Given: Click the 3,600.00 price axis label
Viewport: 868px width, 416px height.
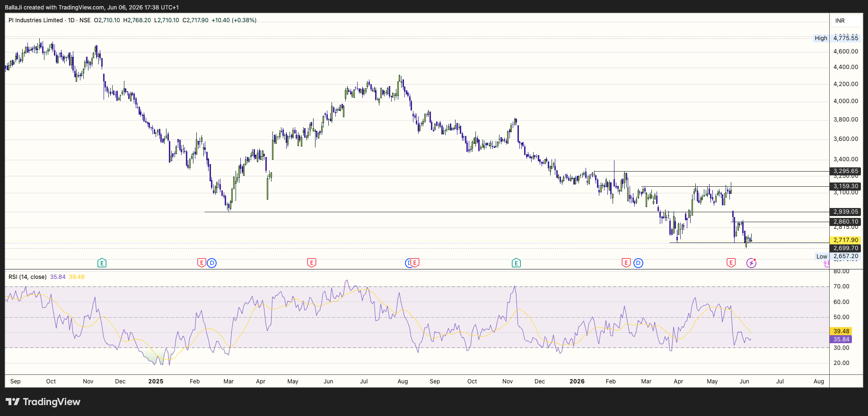Looking at the screenshot, I should (x=846, y=139).
